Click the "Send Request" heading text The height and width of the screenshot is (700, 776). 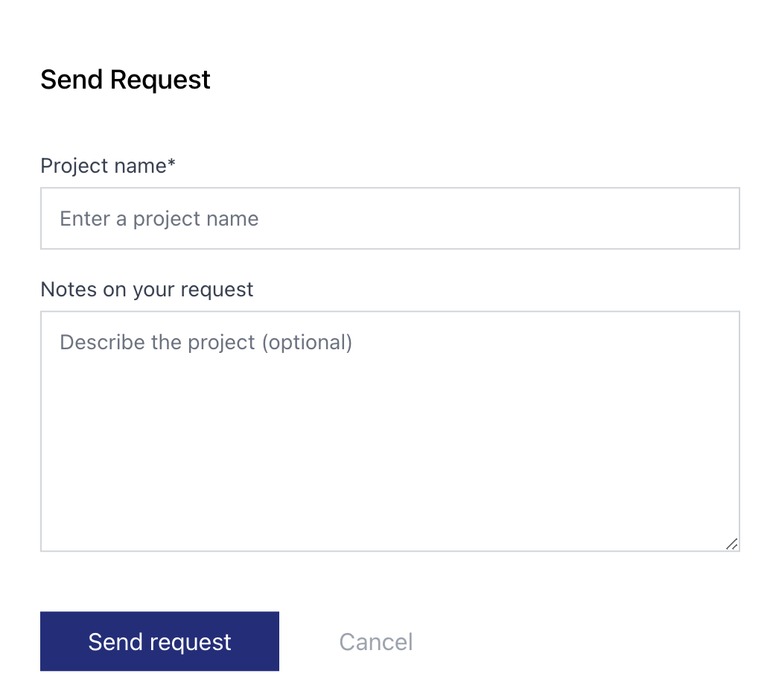[x=125, y=80]
